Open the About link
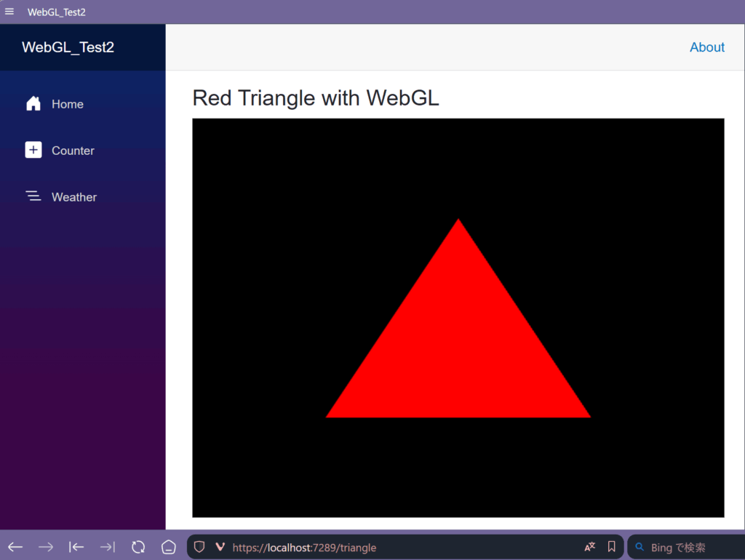The image size is (745, 560). (x=706, y=47)
